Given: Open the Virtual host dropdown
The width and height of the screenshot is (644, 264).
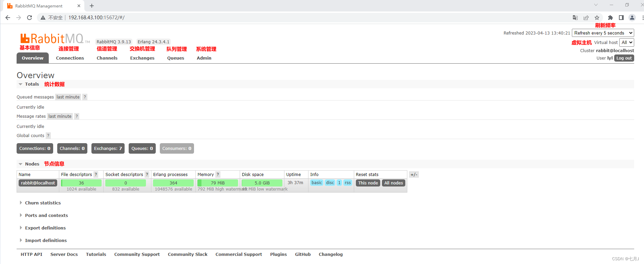Looking at the screenshot, I should [x=627, y=42].
